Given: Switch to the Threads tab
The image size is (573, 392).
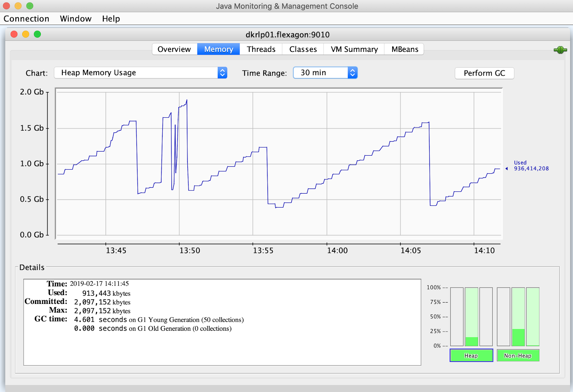Looking at the screenshot, I should coord(261,49).
